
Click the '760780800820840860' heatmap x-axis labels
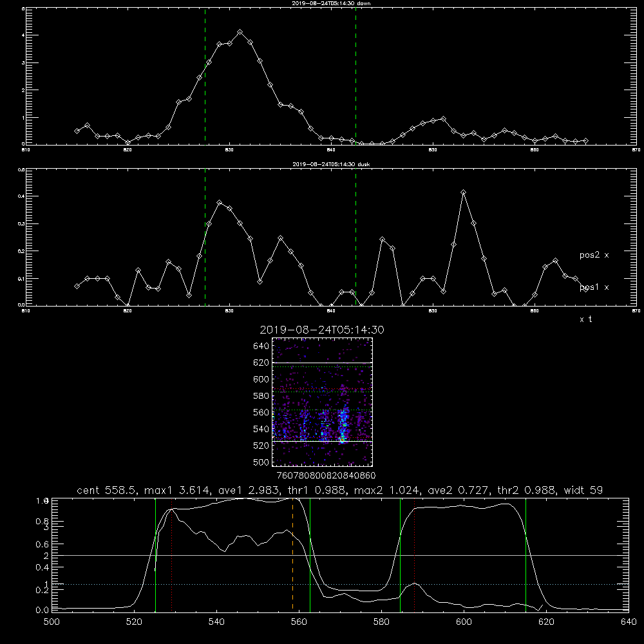(x=326, y=476)
